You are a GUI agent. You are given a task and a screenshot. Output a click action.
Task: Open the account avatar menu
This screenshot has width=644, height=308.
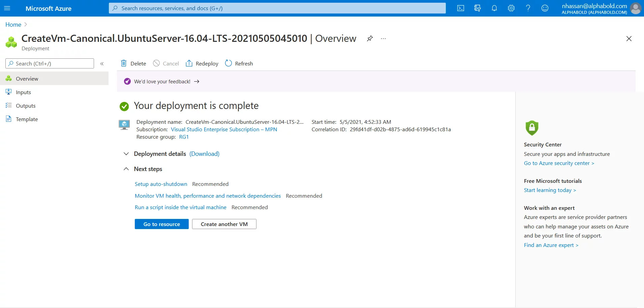[636, 8]
